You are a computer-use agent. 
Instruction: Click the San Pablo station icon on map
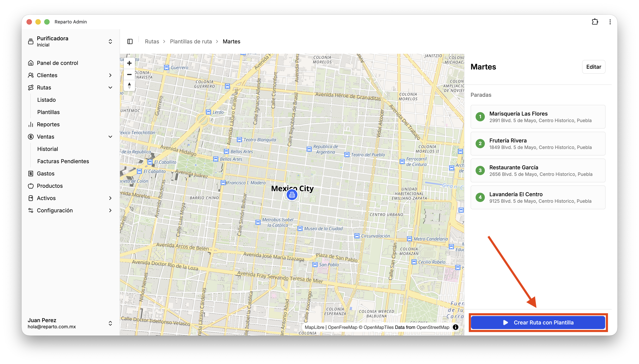click(315, 265)
